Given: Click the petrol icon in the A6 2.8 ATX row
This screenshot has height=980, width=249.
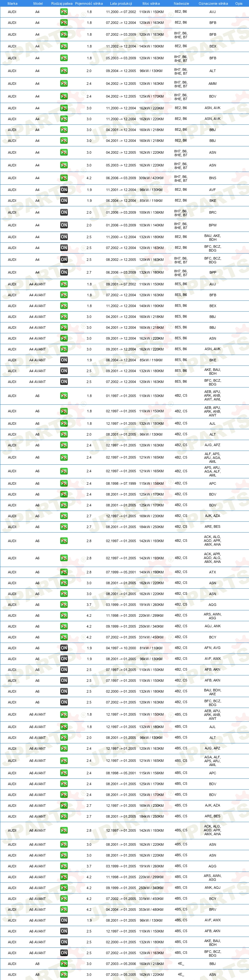Looking at the screenshot, I should tap(64, 572).
